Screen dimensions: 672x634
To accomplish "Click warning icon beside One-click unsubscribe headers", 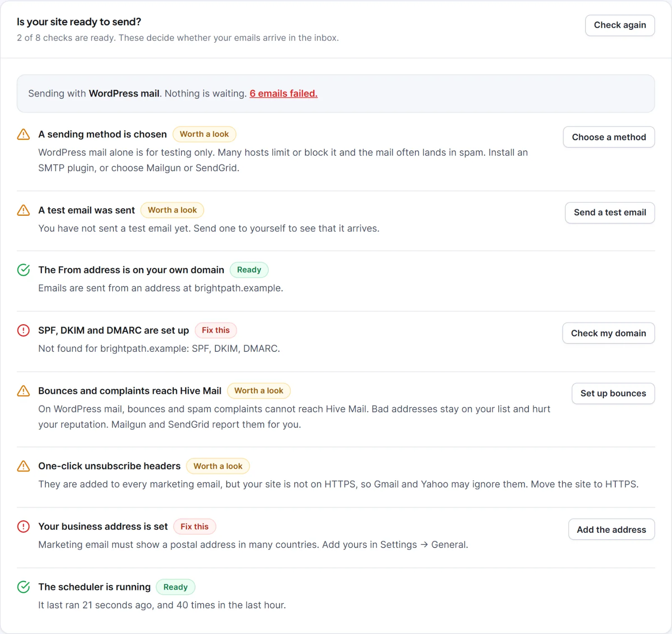I will point(24,466).
